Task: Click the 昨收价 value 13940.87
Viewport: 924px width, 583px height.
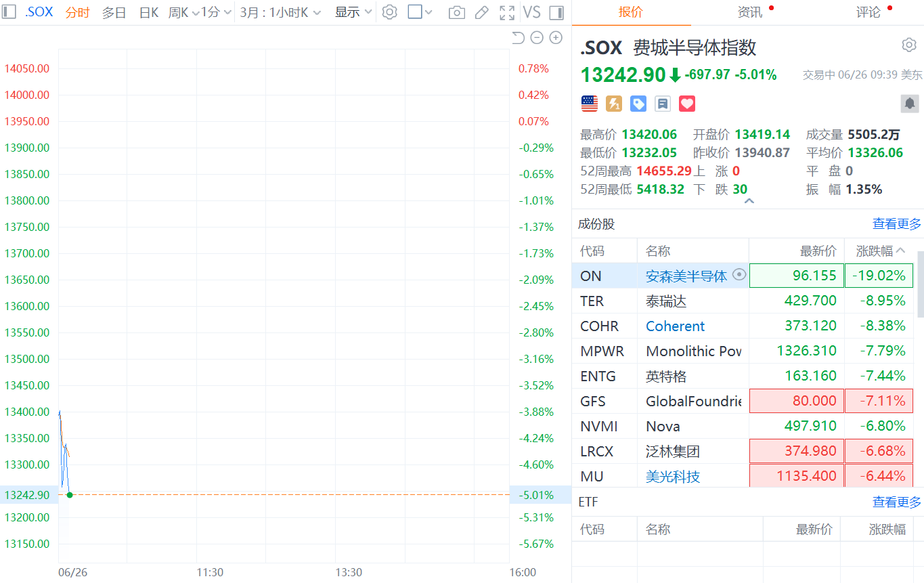Action: pos(762,152)
